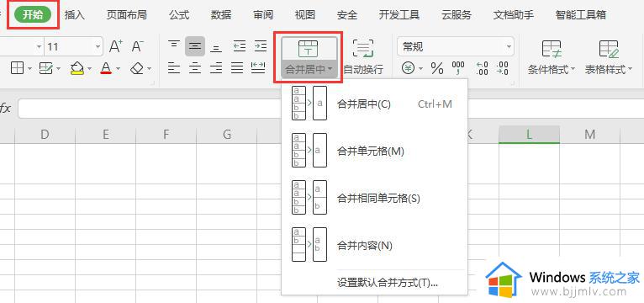644x303 pixels.
Task: Switch to the 插入 ribbon tab
Action: click(x=74, y=15)
